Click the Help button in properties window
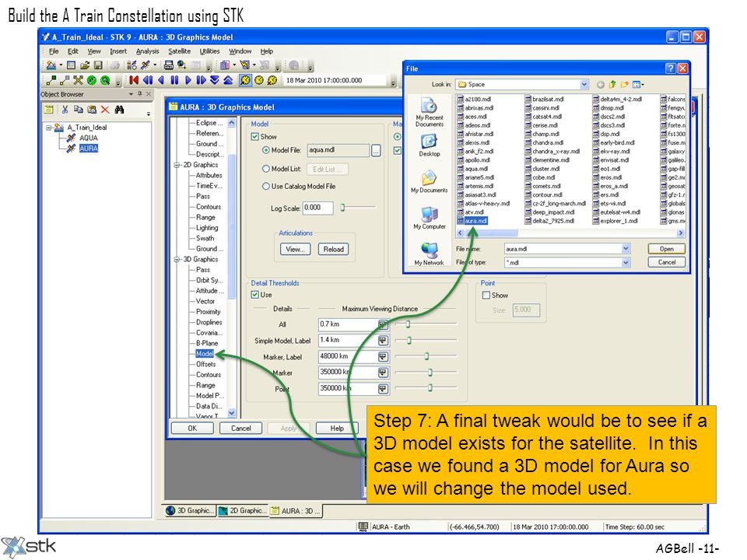Screen dimensions: 747x560 [x=337, y=428]
